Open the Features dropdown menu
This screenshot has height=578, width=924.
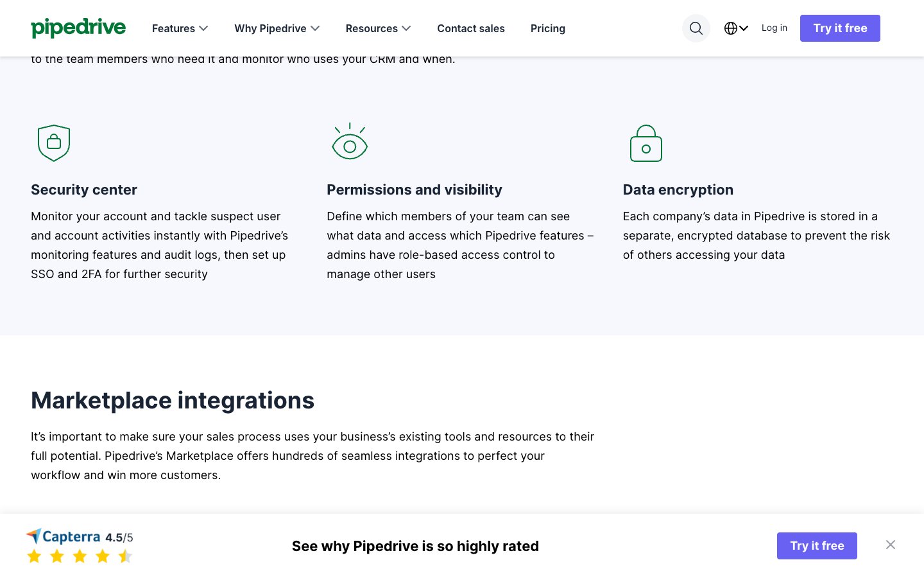[x=180, y=28]
